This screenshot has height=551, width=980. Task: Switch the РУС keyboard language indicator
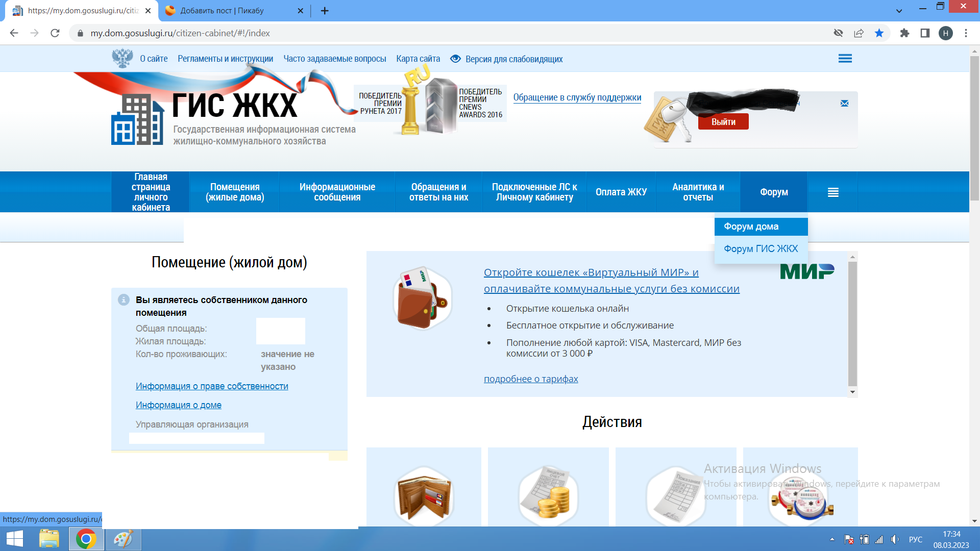tap(916, 539)
